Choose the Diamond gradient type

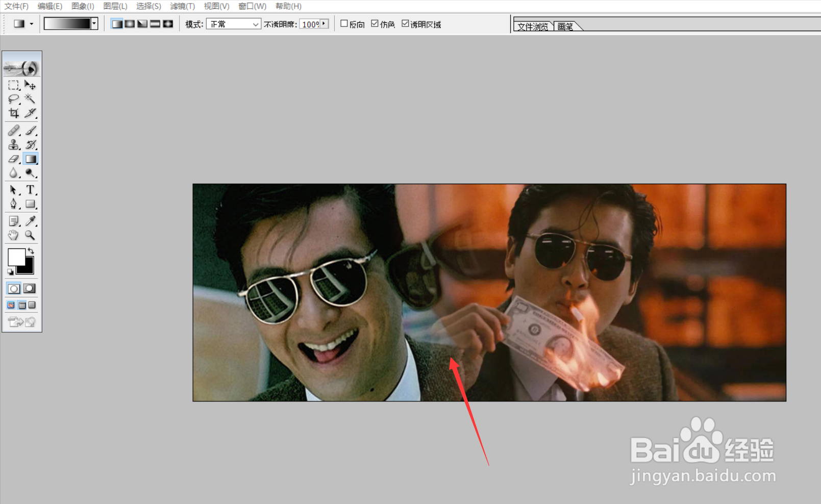(x=168, y=24)
